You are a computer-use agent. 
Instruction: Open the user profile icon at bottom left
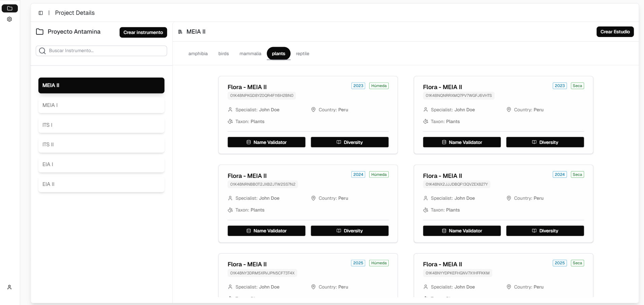(x=9, y=287)
